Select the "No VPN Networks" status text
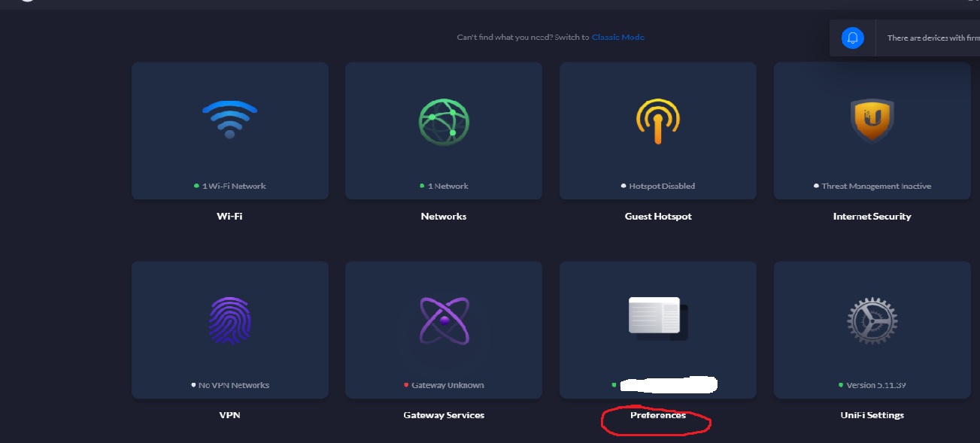 pos(233,385)
